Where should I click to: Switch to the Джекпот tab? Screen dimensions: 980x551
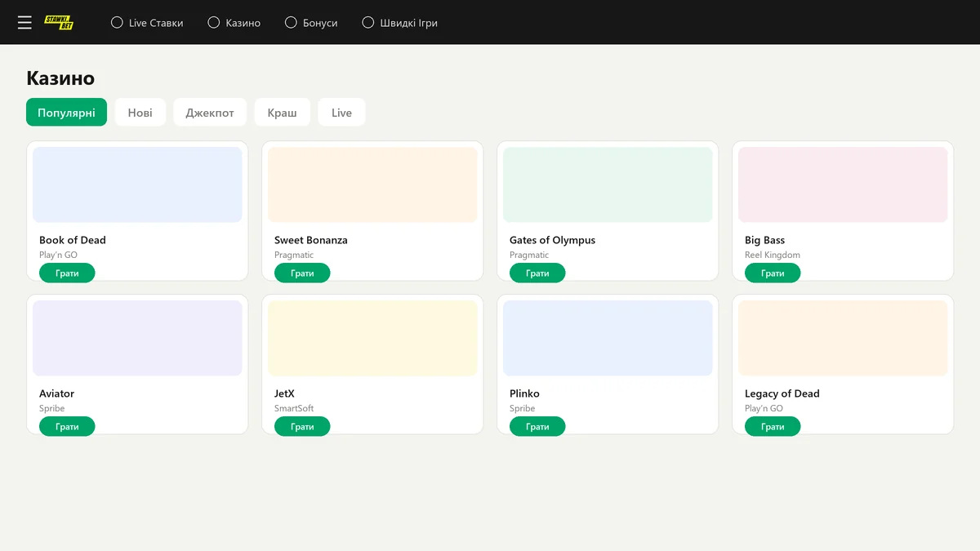(x=210, y=113)
